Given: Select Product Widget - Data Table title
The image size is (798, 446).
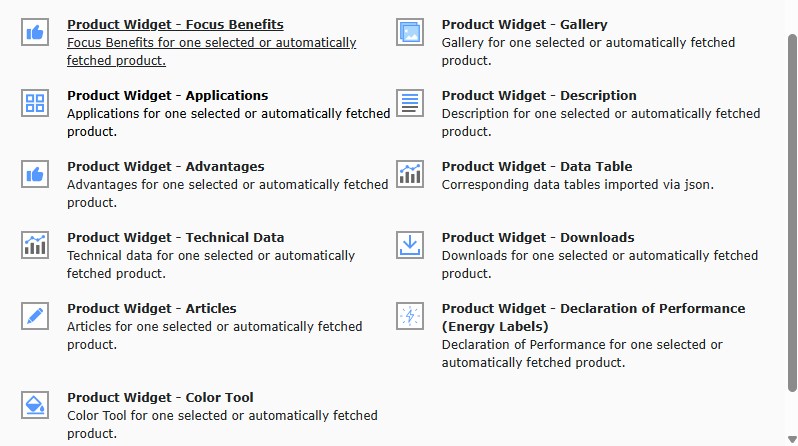Looking at the screenshot, I should point(537,166).
